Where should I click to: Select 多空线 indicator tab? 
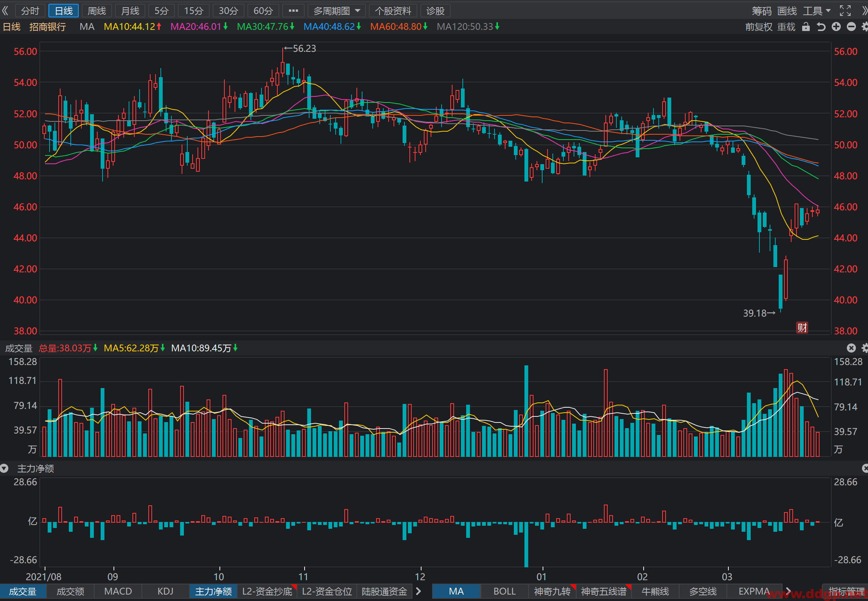(x=703, y=591)
